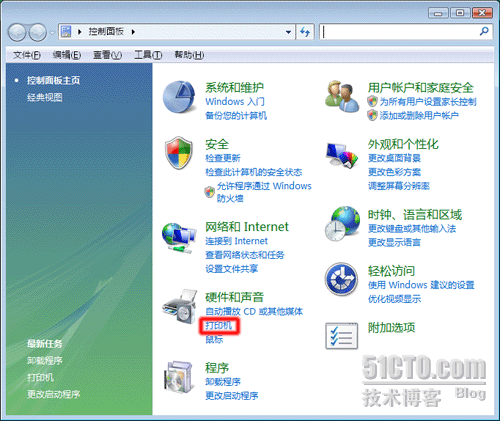Click the Back navigation arrow button
500x421 pixels.
pyautogui.click(x=17, y=32)
